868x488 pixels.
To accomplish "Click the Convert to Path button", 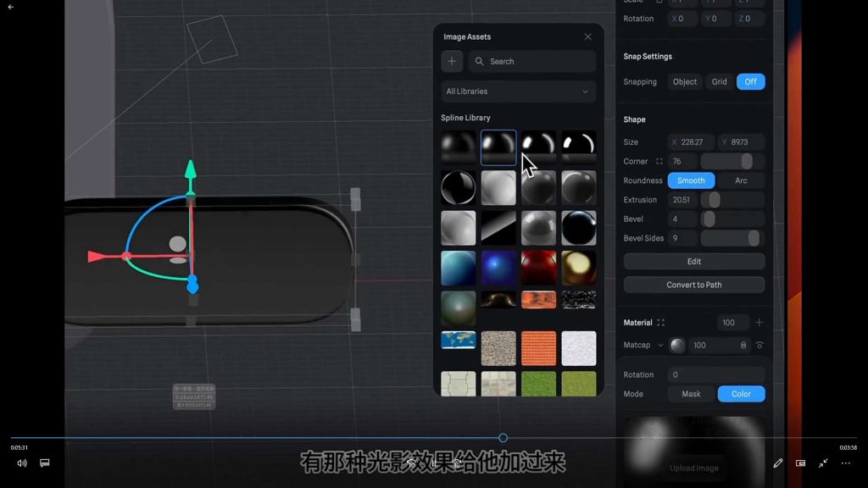I will [693, 285].
